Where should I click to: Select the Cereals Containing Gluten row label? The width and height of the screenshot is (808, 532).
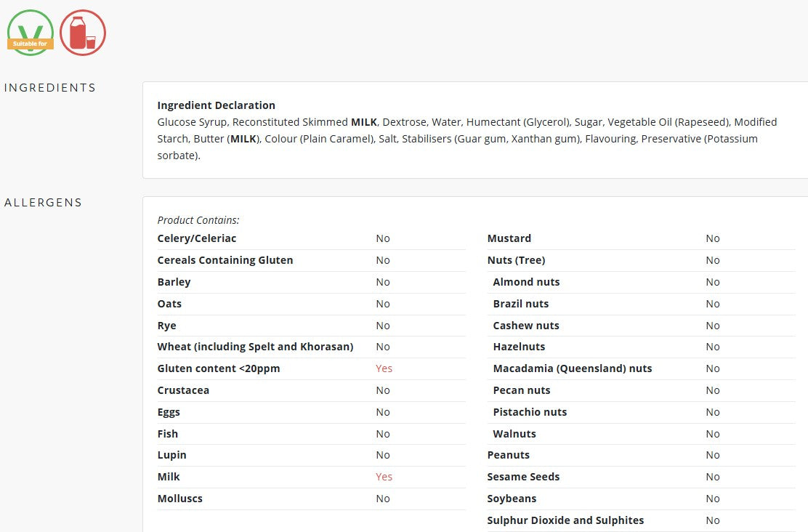coord(225,260)
